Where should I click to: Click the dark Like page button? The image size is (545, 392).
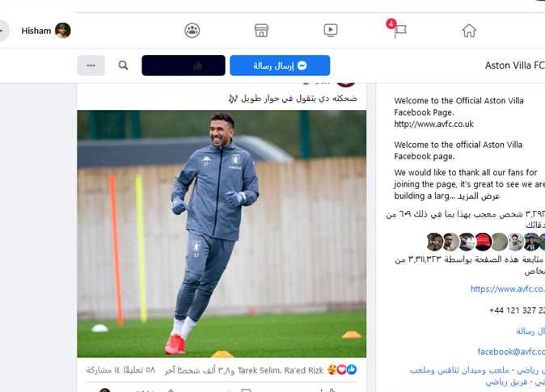click(x=184, y=65)
